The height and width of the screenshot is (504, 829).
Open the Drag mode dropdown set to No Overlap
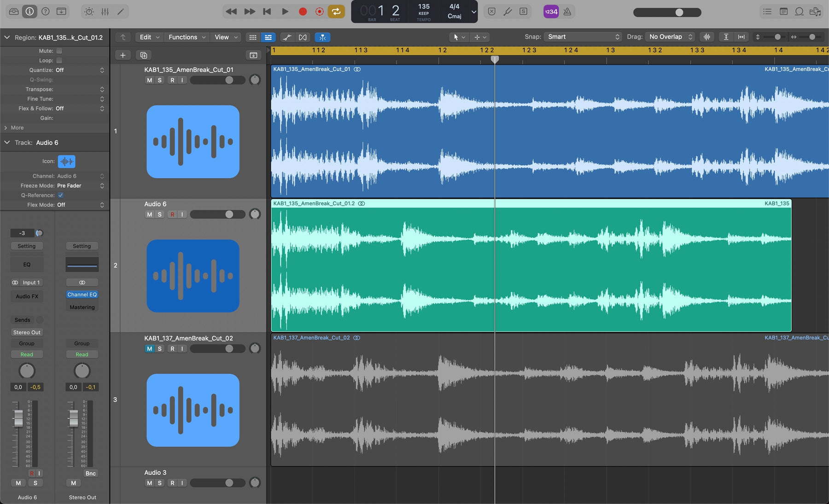[670, 37]
